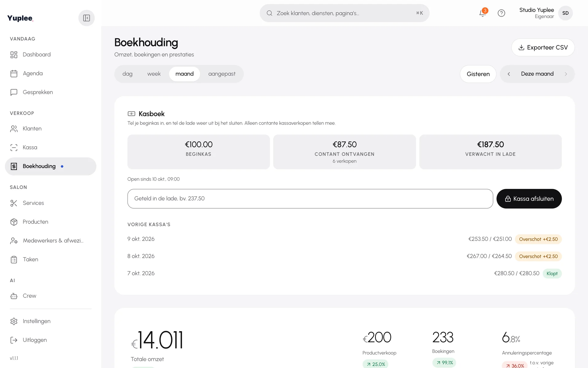Open notifications bell with badge 3

(483, 13)
